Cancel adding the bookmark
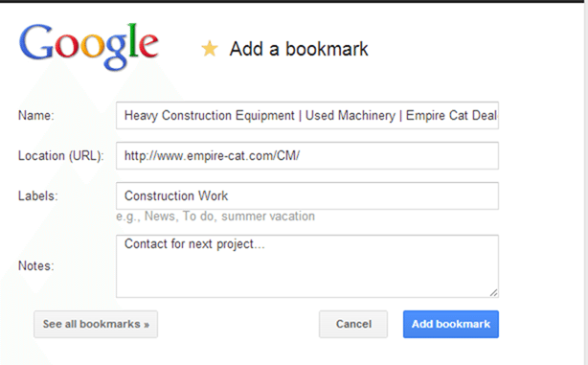 [353, 324]
